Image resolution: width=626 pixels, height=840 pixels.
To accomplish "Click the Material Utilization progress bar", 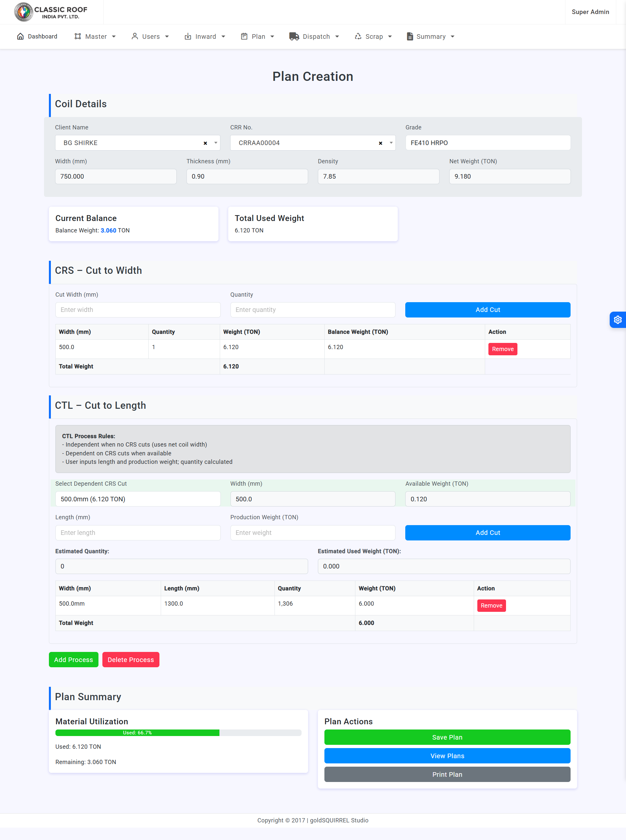I will click(x=178, y=733).
